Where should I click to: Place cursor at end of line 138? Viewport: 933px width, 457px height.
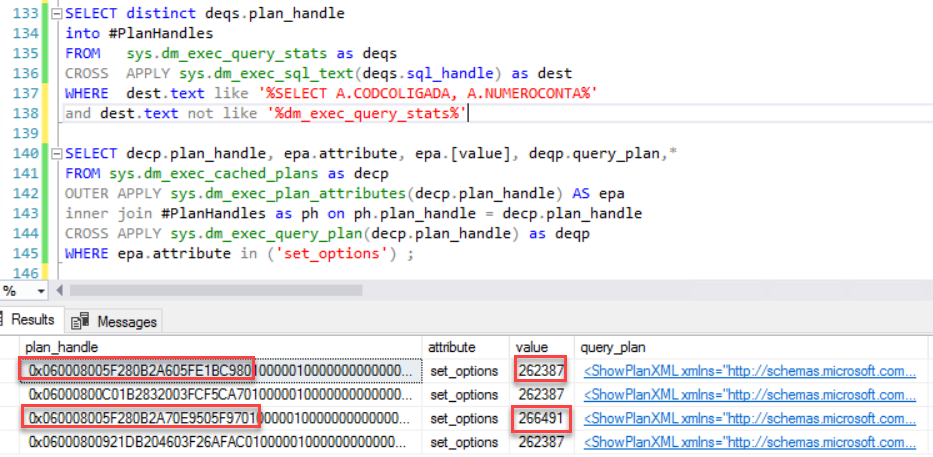[x=469, y=114]
